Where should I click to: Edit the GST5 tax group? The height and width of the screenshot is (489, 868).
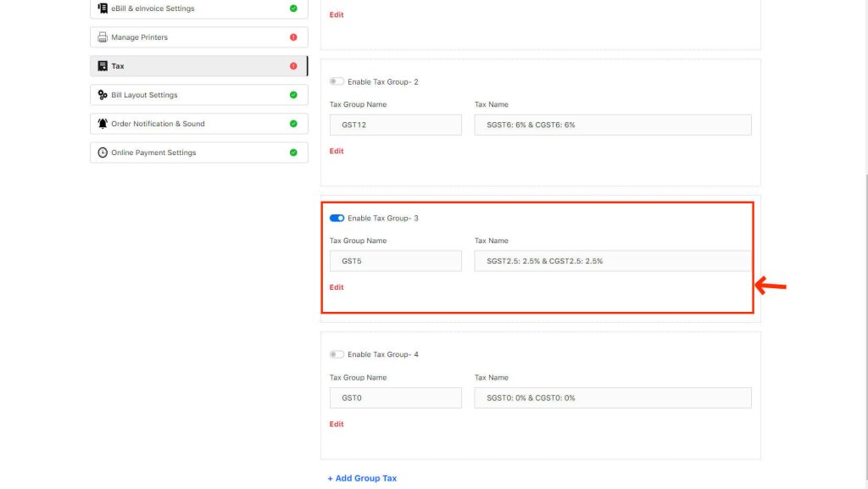click(x=337, y=287)
